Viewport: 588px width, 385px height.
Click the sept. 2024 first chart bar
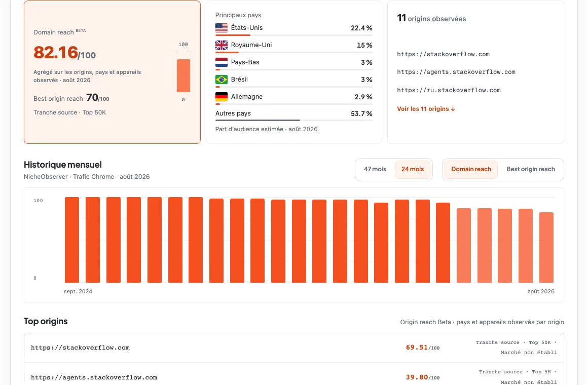[72, 240]
